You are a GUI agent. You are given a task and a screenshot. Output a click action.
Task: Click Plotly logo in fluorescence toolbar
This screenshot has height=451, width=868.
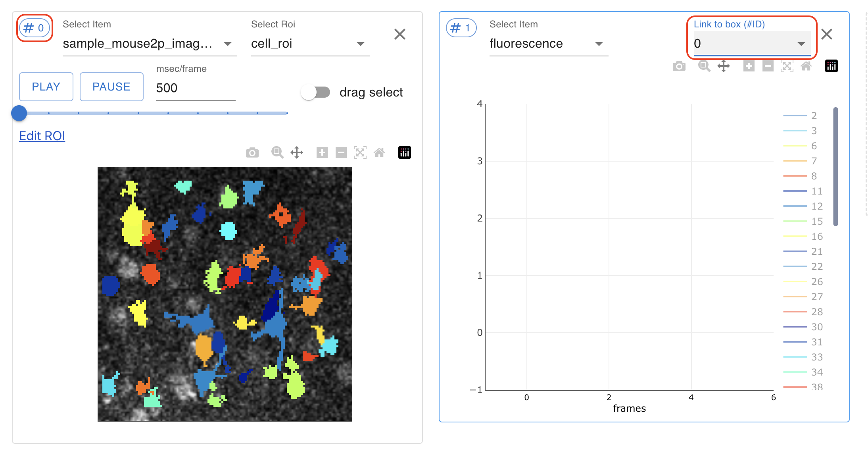pyautogui.click(x=832, y=66)
